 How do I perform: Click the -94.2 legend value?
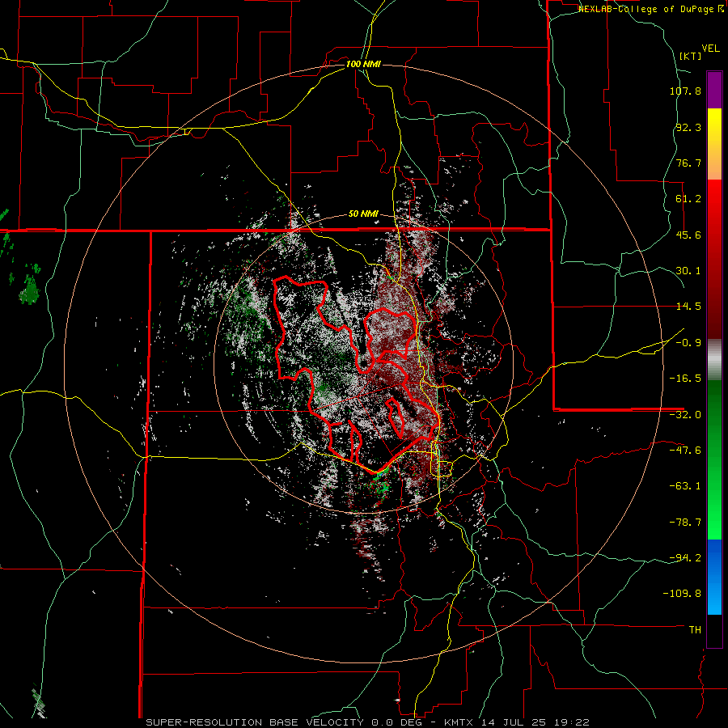coord(685,557)
